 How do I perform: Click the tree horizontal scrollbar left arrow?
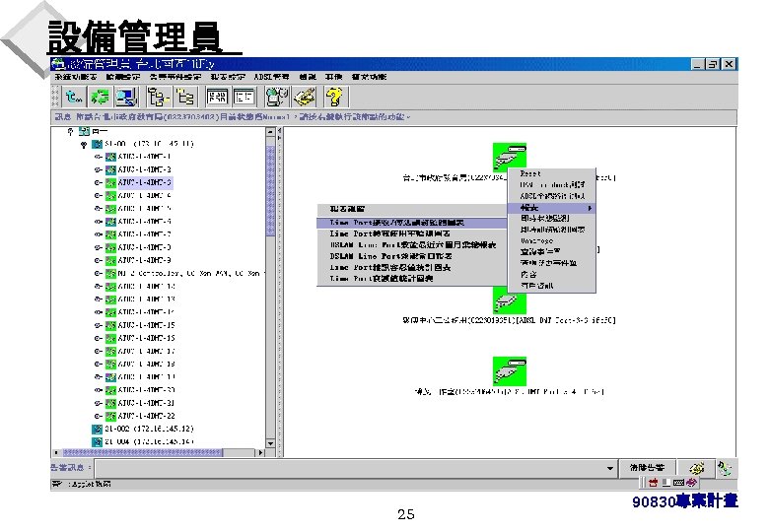[x=56, y=452]
